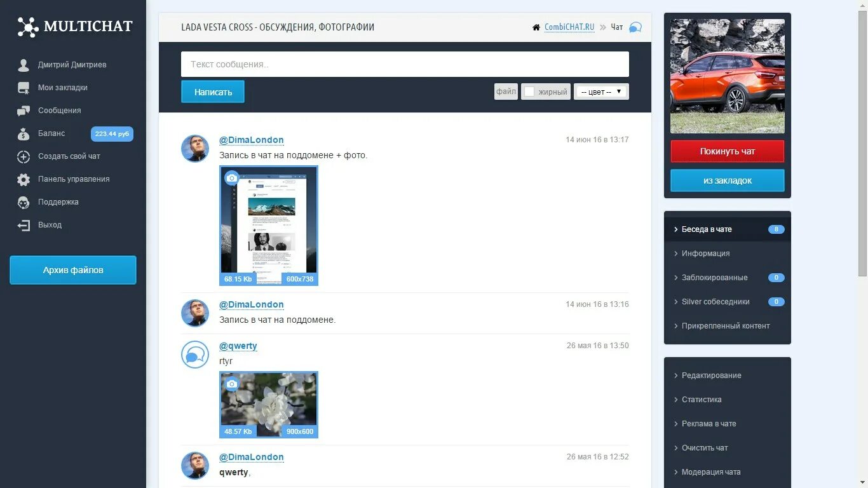Click the файл attach button
This screenshot has height=488, width=868.
coord(506,91)
